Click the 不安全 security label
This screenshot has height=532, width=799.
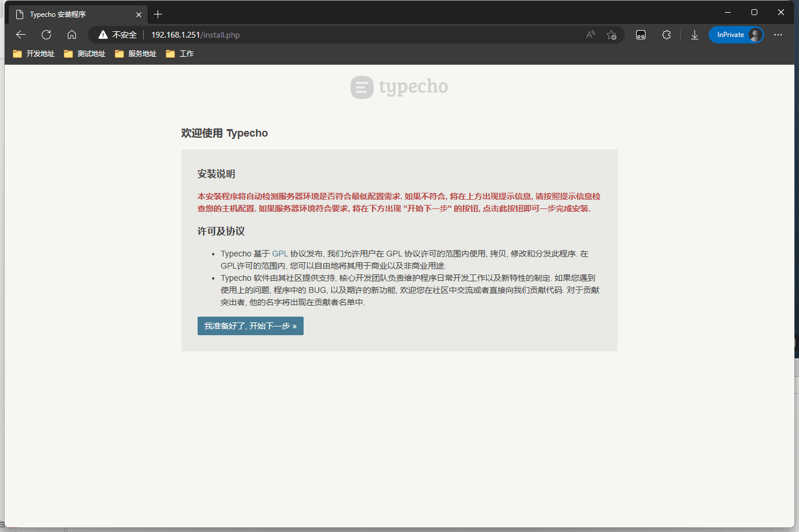pyautogui.click(x=125, y=35)
